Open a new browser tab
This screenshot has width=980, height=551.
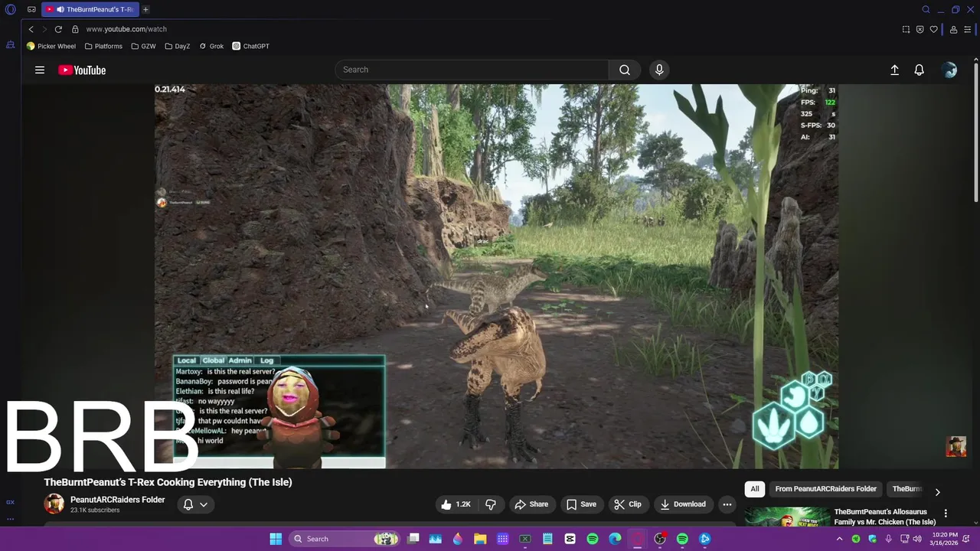(x=145, y=10)
